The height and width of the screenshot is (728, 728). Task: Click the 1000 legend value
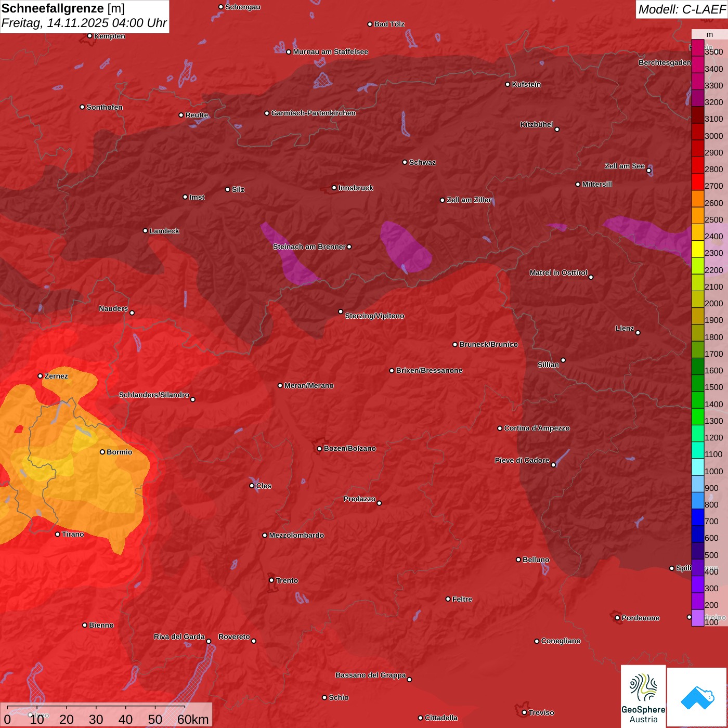714,472
